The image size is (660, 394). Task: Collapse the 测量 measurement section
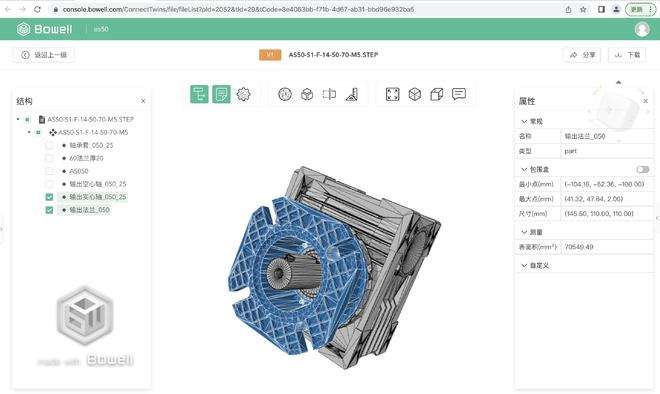click(524, 232)
